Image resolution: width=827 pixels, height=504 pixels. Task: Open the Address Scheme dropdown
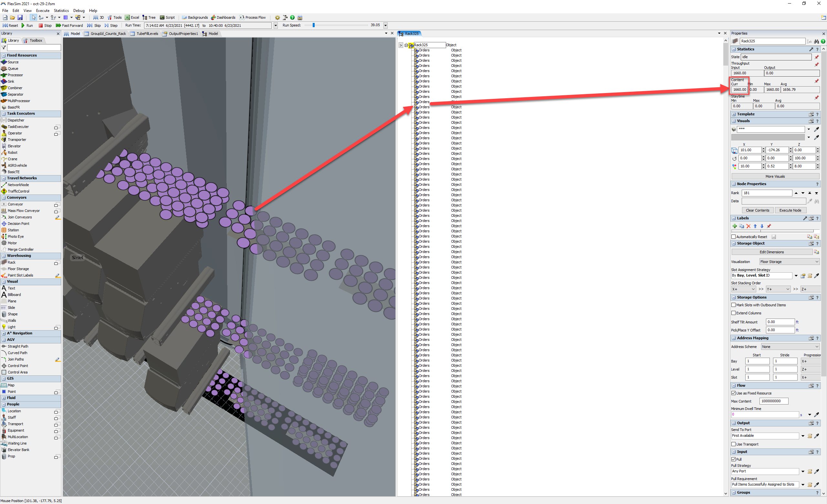(x=790, y=347)
